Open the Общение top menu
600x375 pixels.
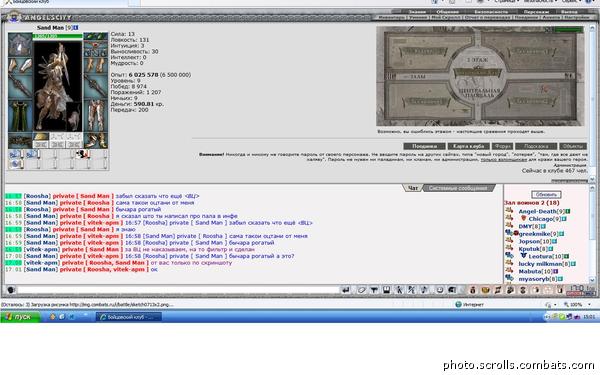tap(448, 12)
